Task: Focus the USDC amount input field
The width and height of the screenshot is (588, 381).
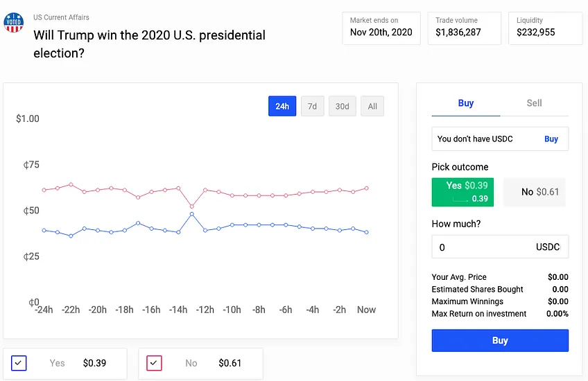Action: [500, 247]
